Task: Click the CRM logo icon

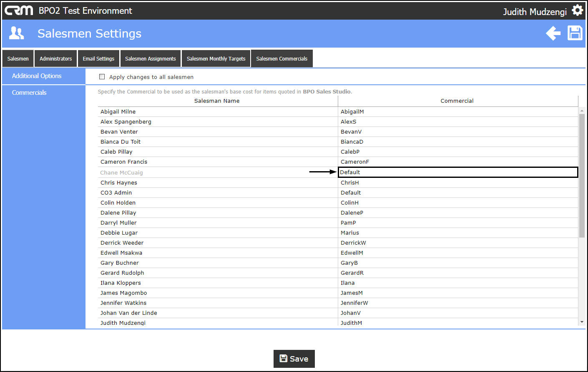Action: click(19, 10)
